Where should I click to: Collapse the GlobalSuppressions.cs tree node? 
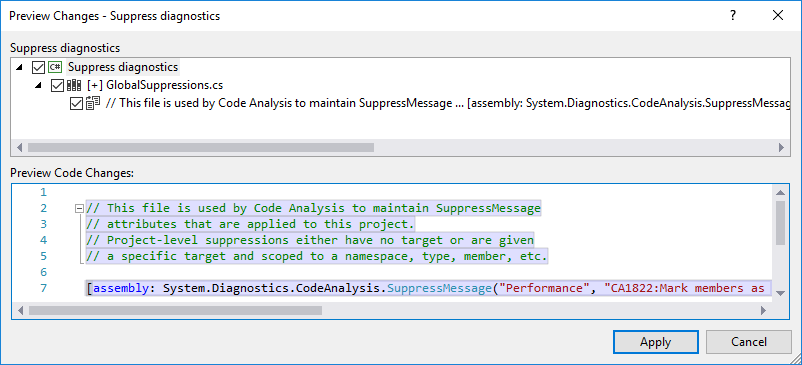click(x=38, y=85)
